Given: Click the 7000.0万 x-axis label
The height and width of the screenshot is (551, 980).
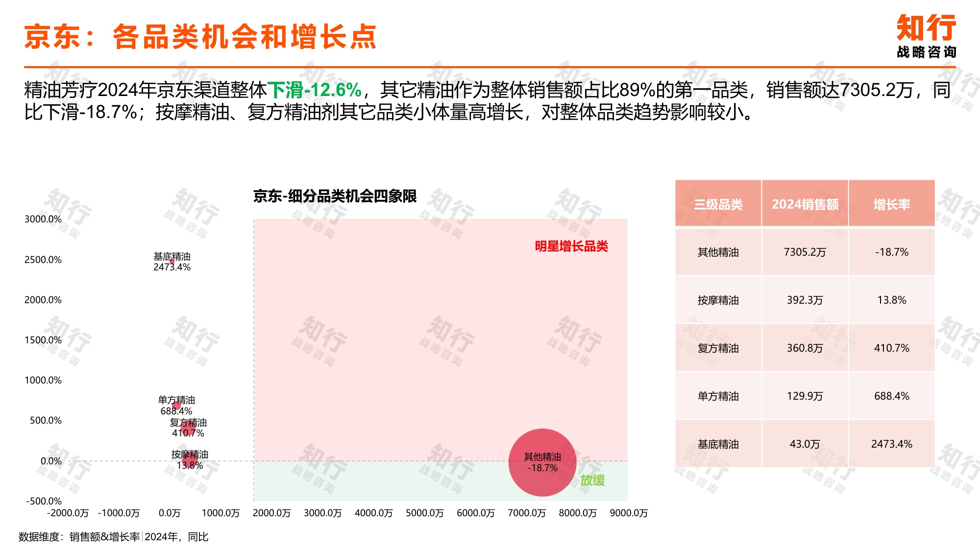Looking at the screenshot, I should tap(527, 513).
